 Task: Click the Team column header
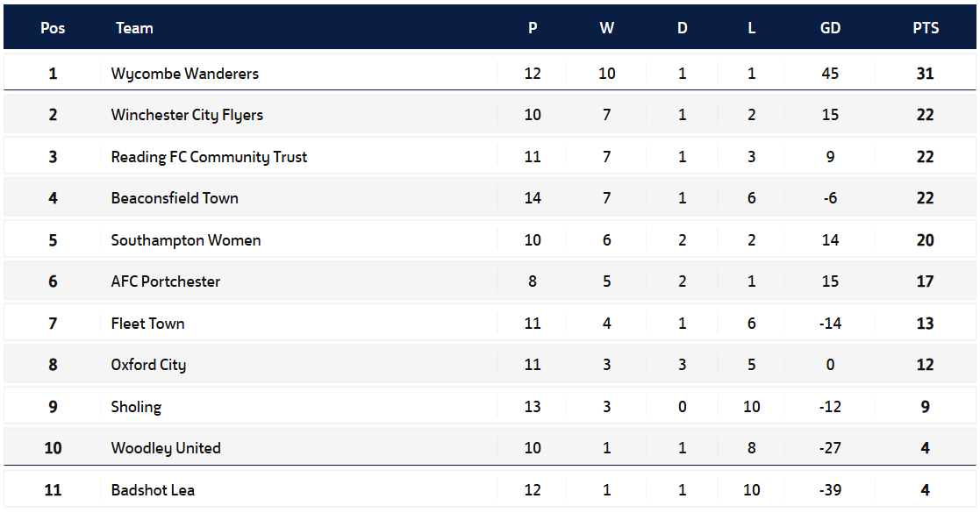click(x=134, y=28)
